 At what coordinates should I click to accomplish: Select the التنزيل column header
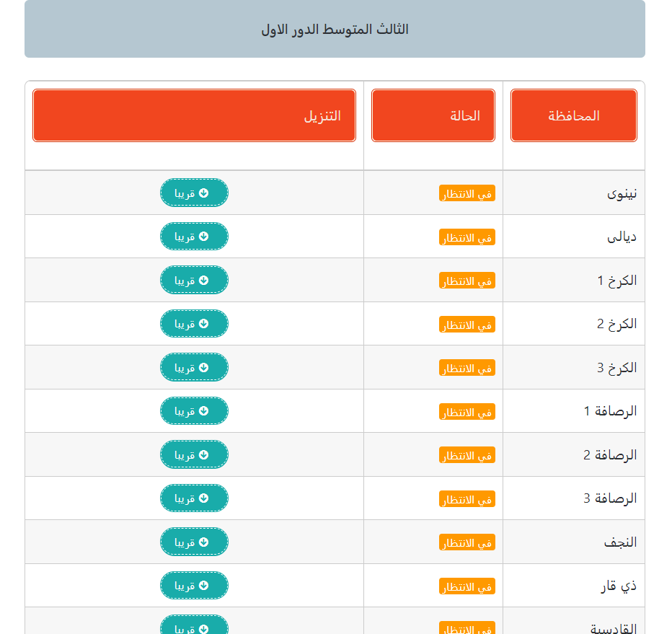[x=194, y=115]
